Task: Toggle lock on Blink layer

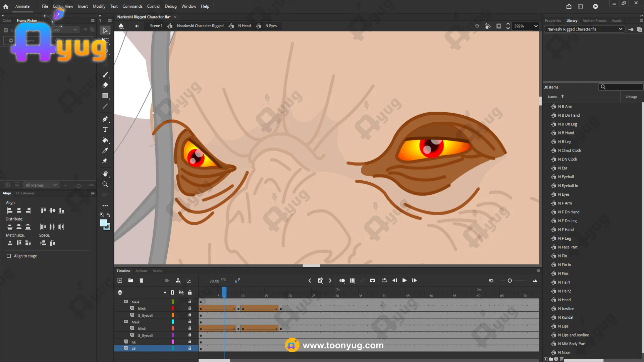Action: (190, 308)
